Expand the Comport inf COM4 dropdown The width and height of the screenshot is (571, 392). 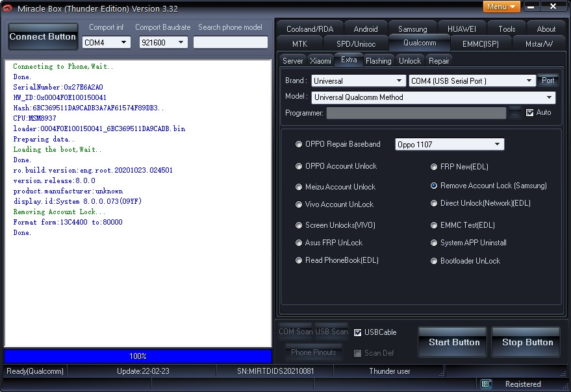(x=124, y=43)
